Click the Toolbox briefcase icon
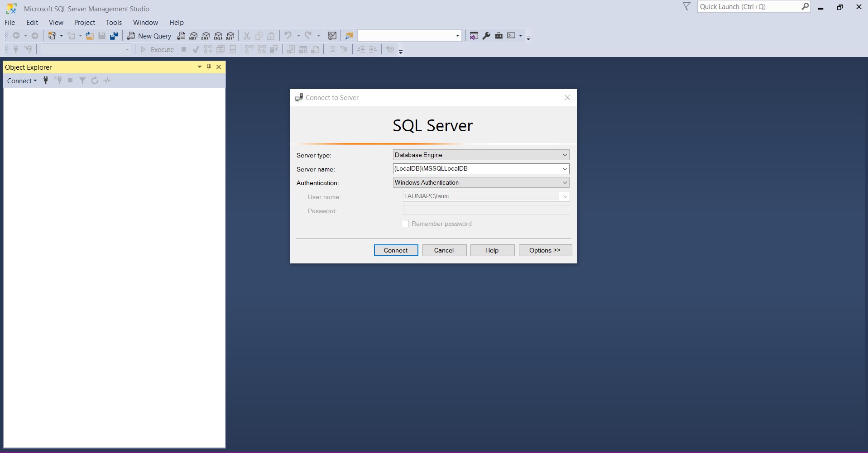 click(499, 36)
